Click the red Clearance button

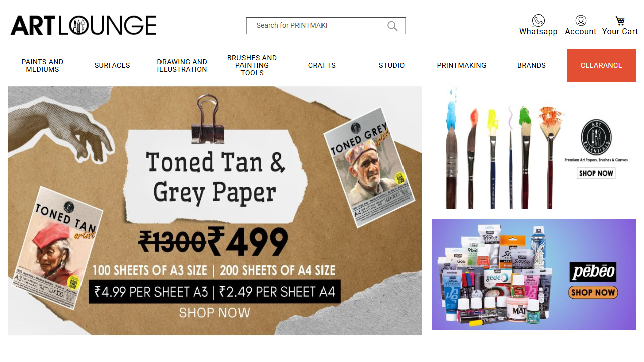coord(601,65)
